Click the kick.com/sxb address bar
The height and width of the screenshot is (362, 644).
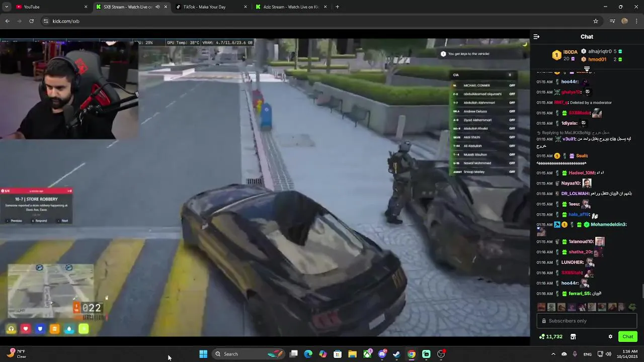[x=322, y=21]
